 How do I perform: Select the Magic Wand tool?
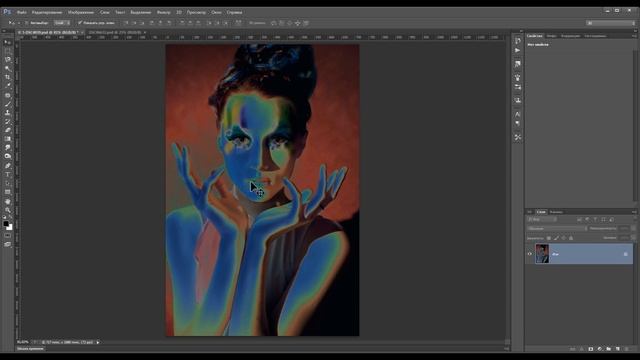pos(7,68)
